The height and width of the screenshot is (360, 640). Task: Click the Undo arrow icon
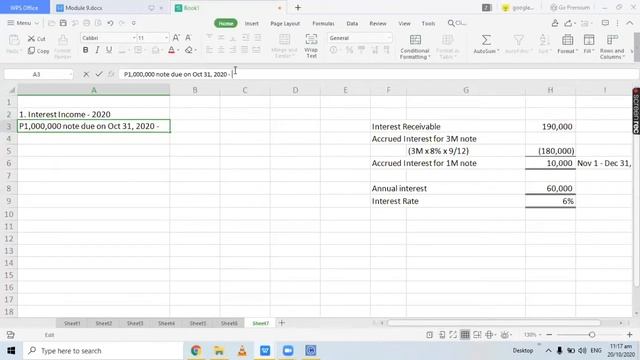tap(110, 23)
